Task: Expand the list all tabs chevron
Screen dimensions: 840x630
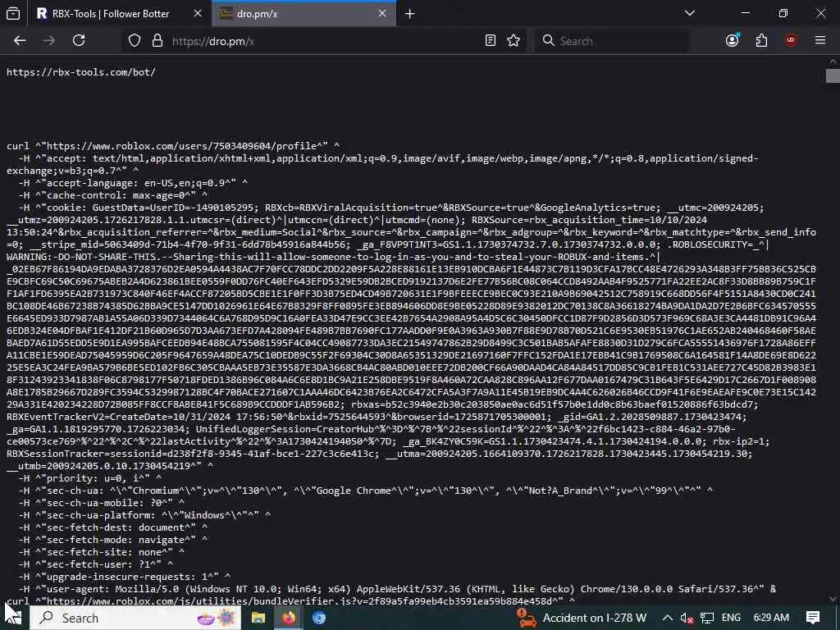Action: click(x=690, y=13)
